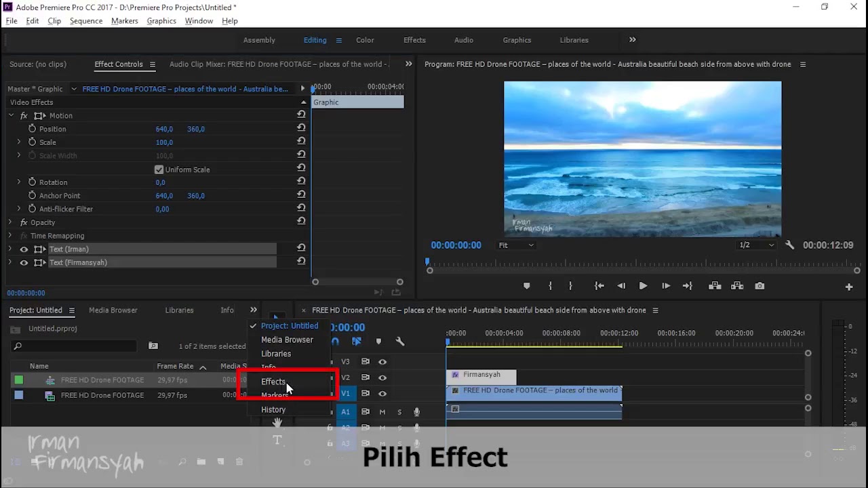
Task: Step back one frame in Program monitor
Action: (621, 286)
